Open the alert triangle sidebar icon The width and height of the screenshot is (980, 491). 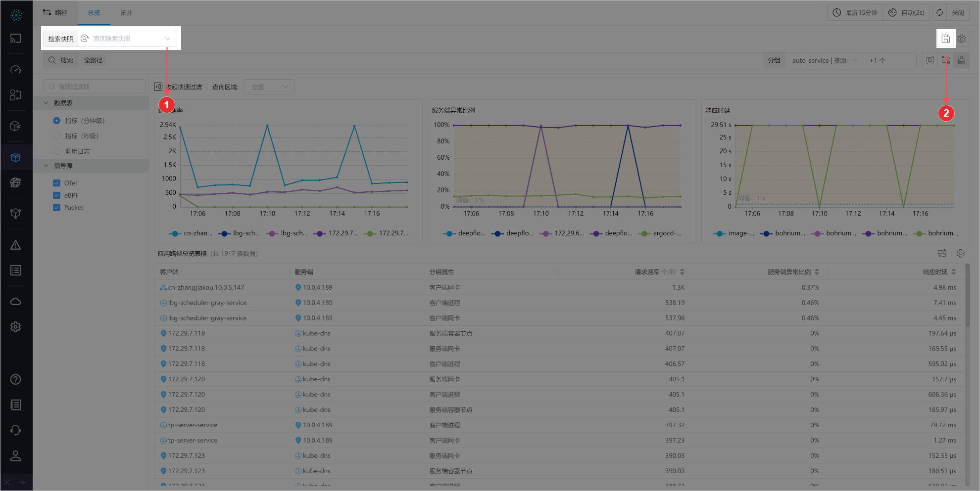coord(16,245)
